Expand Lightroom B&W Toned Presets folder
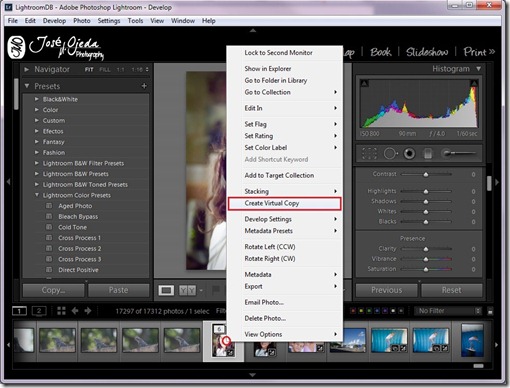The image size is (510, 388). tap(37, 184)
